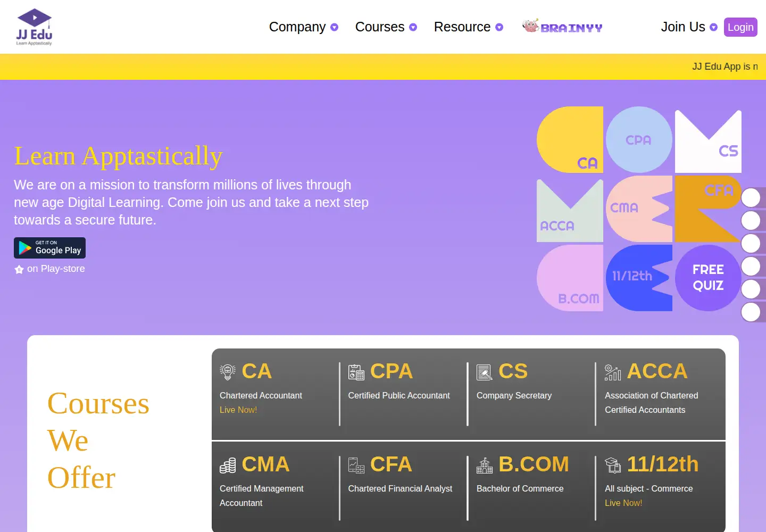The height and width of the screenshot is (532, 766).
Task: Click the ACCA chart course icon
Action: 613,372
